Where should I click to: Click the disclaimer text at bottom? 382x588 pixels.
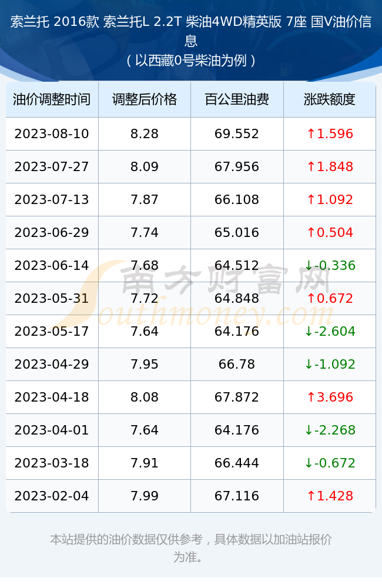(191, 548)
